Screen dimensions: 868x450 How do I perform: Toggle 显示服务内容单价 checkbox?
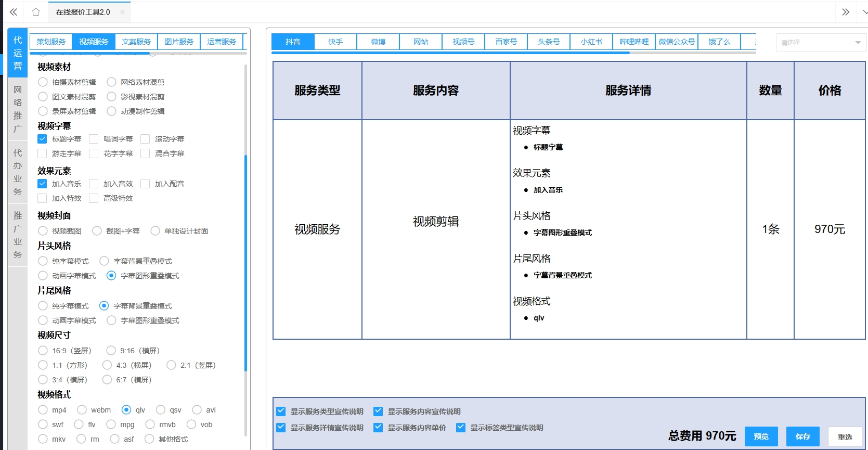(x=378, y=428)
